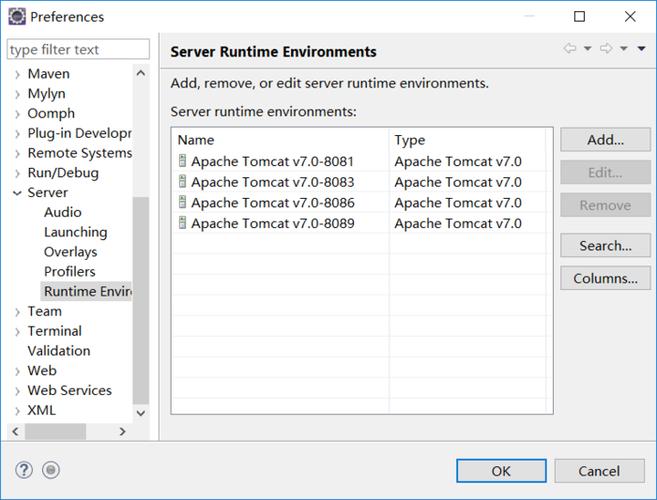Maximize the Preferences window

click(x=579, y=16)
